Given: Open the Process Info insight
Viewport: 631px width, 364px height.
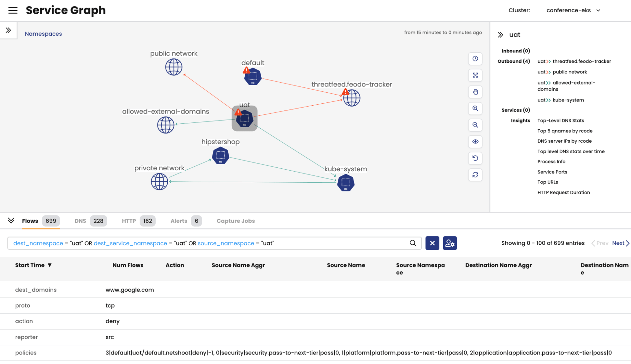Looking at the screenshot, I should click(551, 161).
